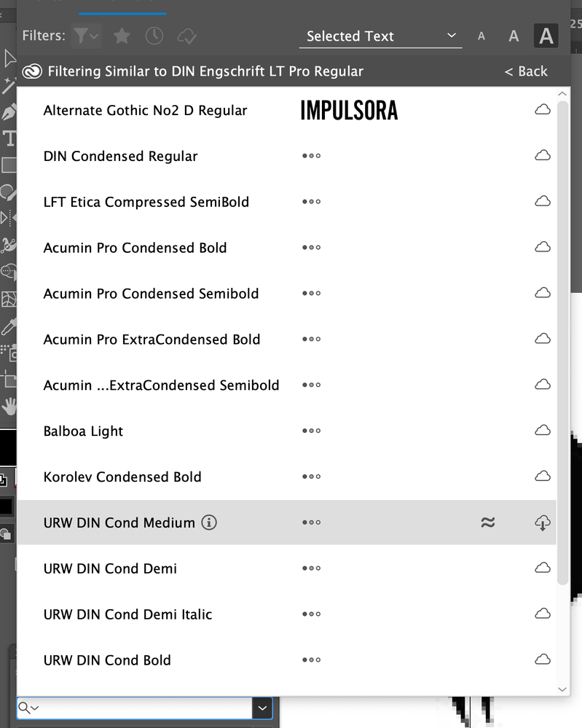This screenshot has height=728, width=582.
Task: Show recently added fonts
Action: tap(154, 35)
